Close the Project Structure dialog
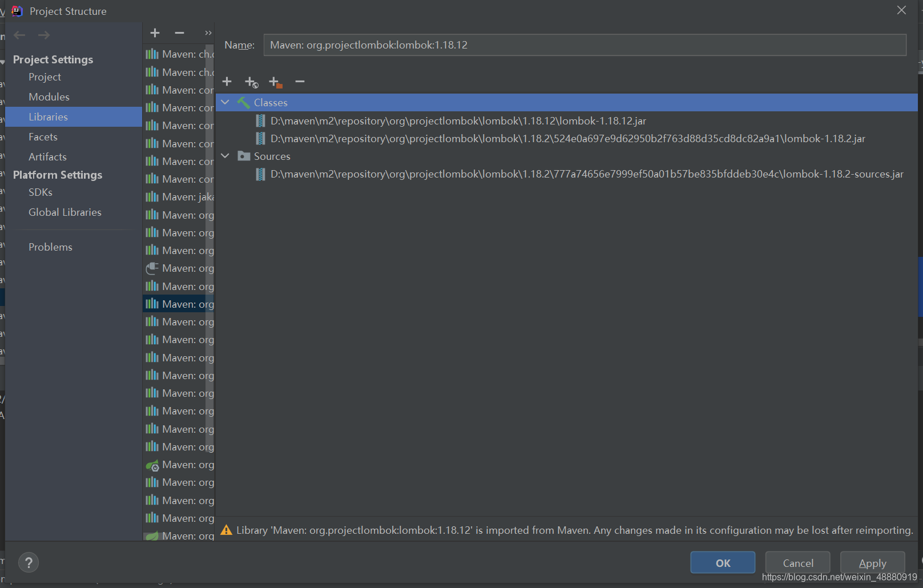923x588 pixels. (x=901, y=10)
